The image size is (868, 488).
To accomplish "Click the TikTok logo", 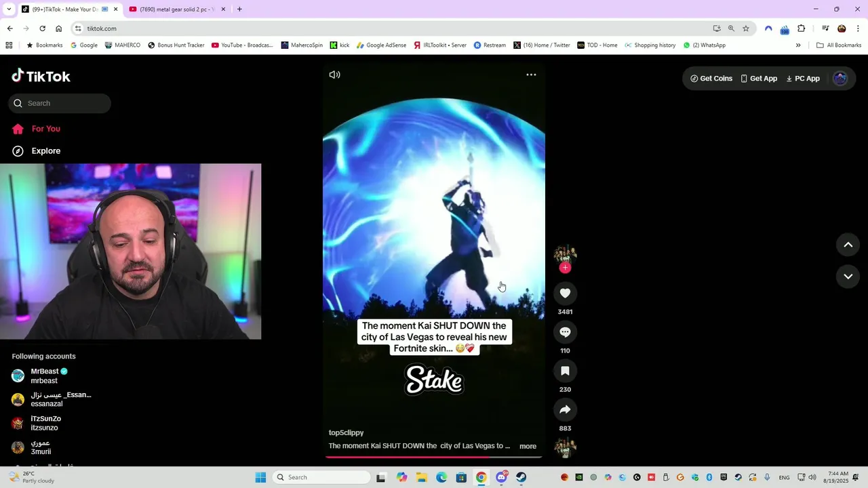I will pos(41,76).
